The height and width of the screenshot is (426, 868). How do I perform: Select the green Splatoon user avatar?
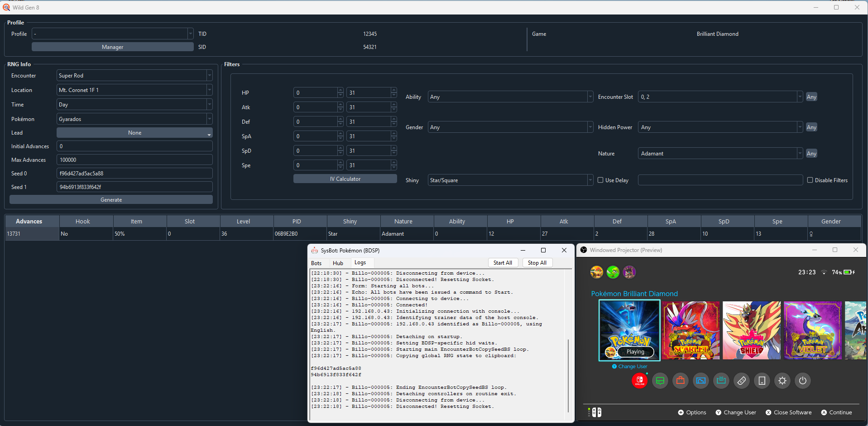(x=613, y=272)
